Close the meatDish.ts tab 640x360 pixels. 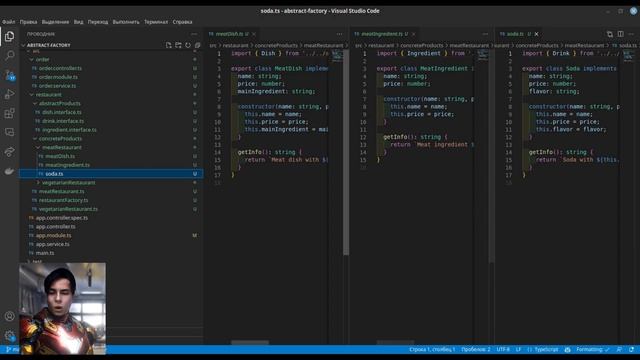click(254, 34)
